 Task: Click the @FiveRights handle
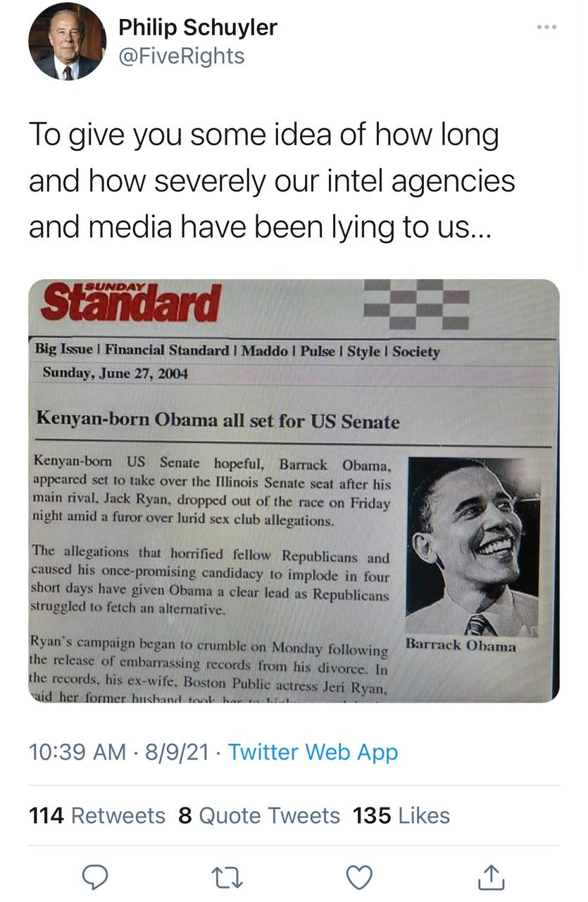coord(181,56)
